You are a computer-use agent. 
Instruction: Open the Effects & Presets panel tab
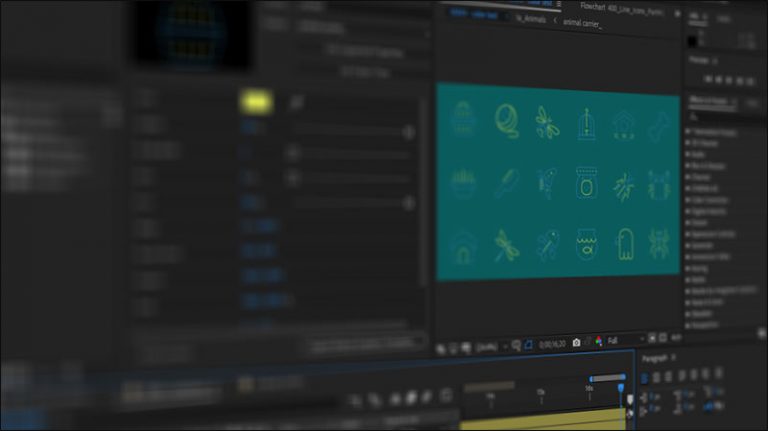(x=708, y=100)
